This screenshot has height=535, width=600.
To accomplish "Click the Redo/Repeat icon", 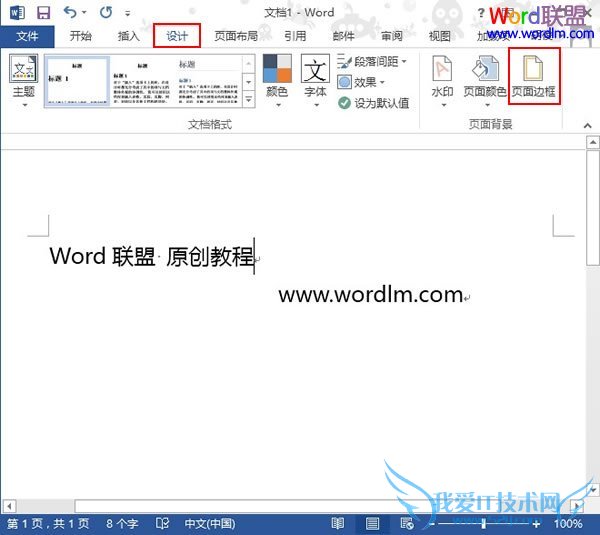I will [x=106, y=13].
